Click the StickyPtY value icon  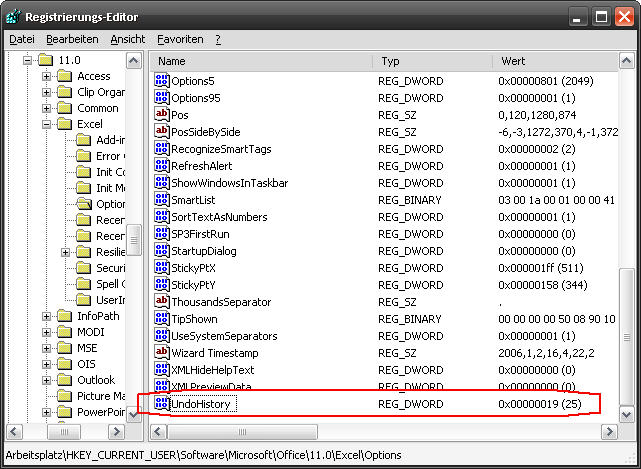point(162,285)
